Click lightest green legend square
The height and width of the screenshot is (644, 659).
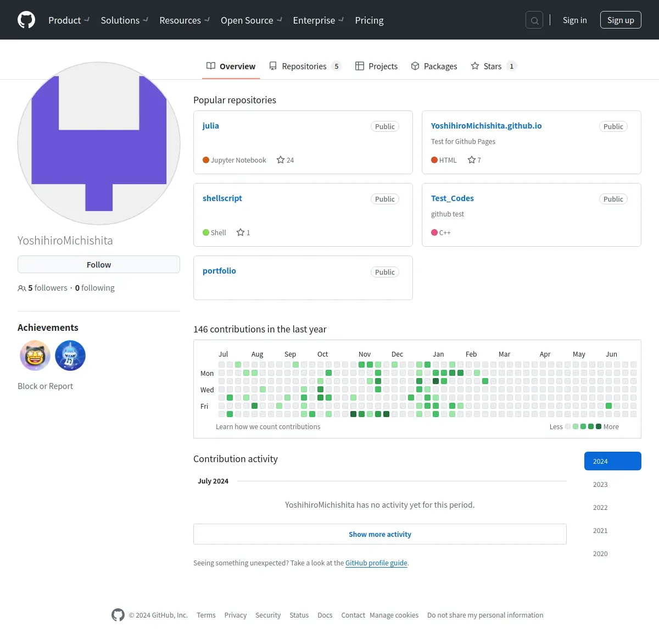(x=576, y=426)
